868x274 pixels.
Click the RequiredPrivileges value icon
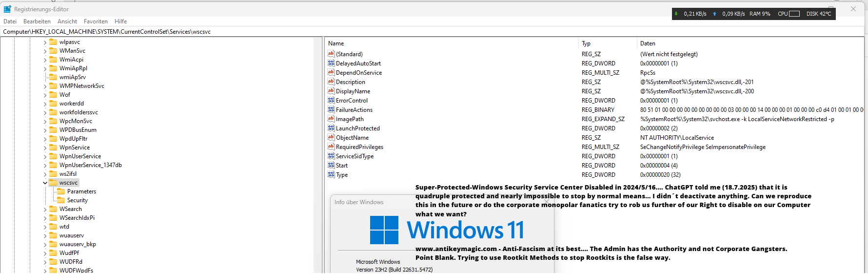click(x=331, y=147)
